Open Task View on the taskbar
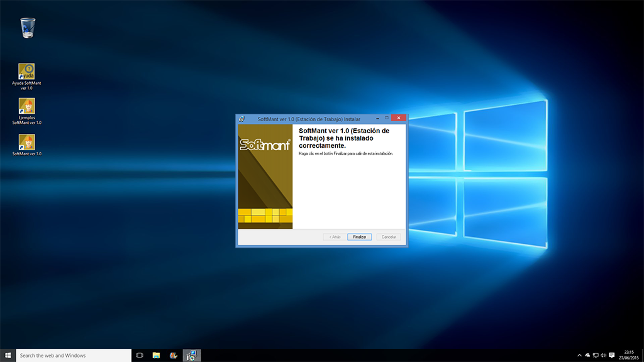Viewport: 644px width, 362px height. 140,355
